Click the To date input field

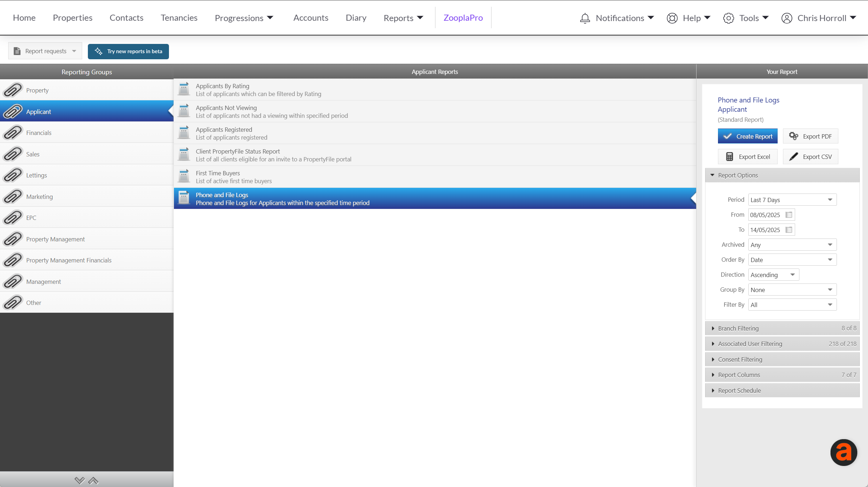(x=772, y=230)
